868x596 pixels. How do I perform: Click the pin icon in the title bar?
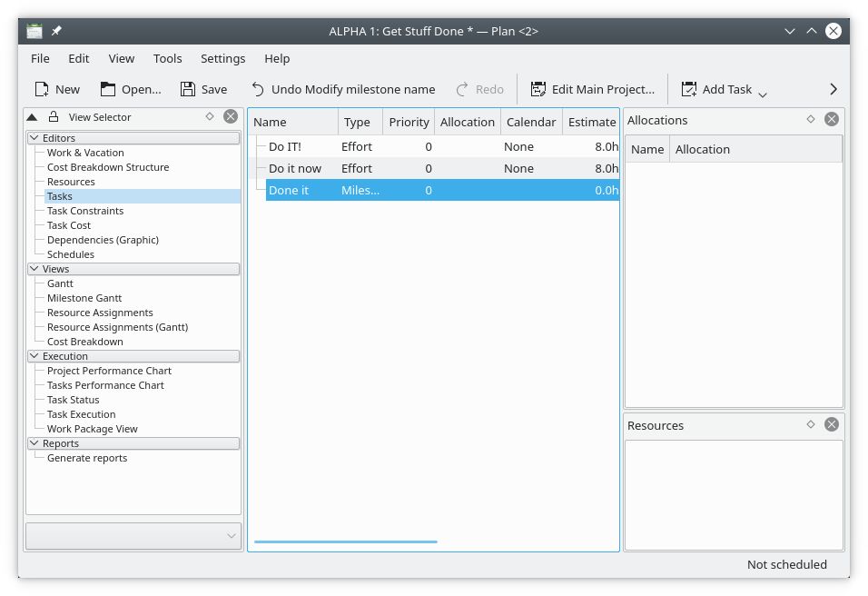click(x=55, y=30)
